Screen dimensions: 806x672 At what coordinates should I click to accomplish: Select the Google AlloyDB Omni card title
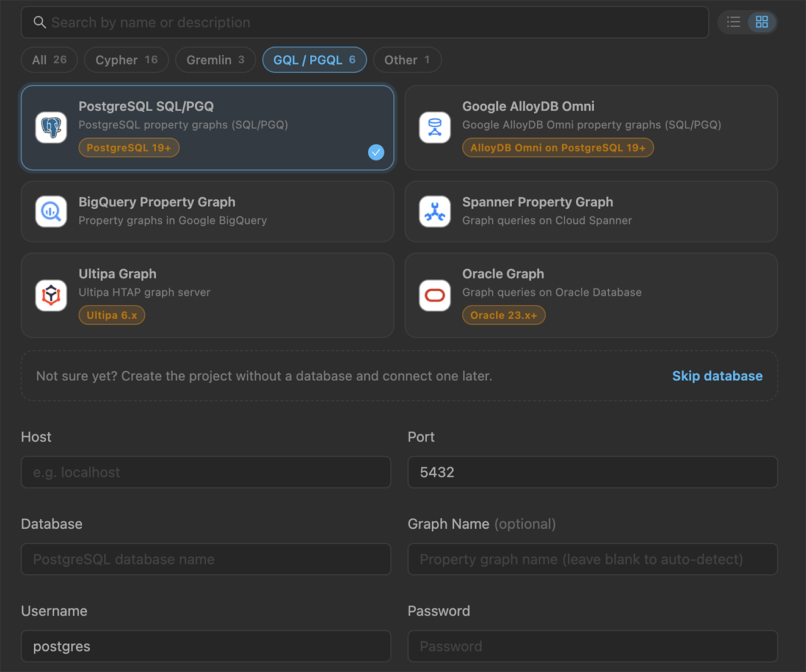(x=528, y=106)
